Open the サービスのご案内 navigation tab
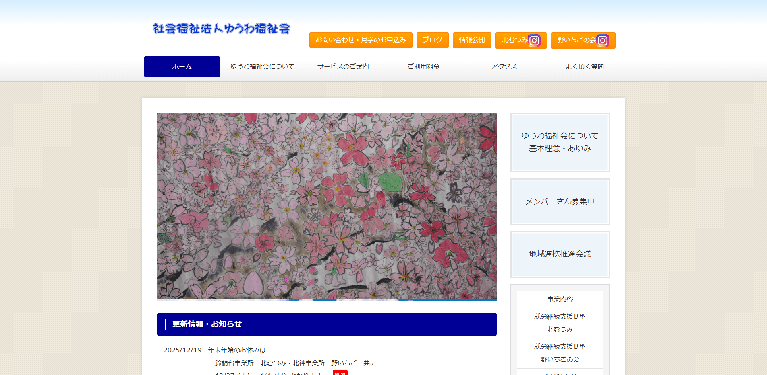767x375 pixels. click(x=343, y=66)
